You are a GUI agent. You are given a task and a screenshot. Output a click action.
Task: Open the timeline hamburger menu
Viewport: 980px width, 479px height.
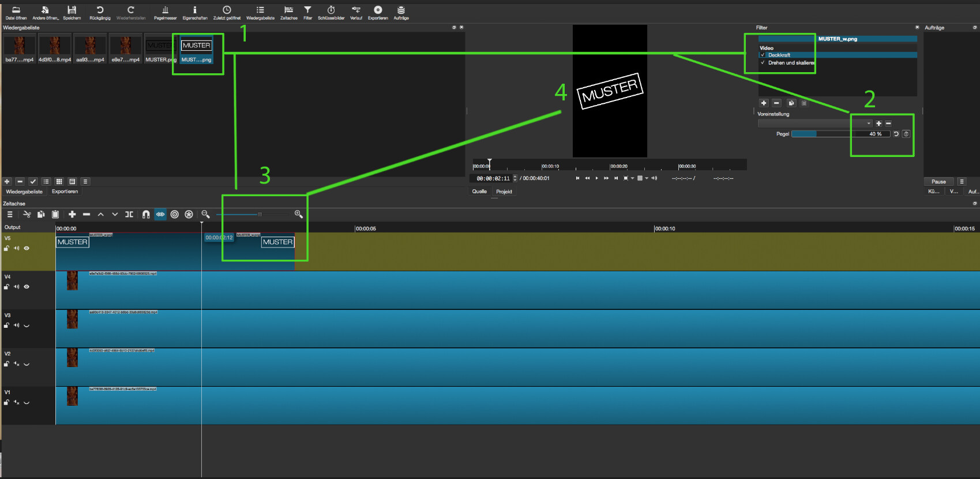[9, 214]
